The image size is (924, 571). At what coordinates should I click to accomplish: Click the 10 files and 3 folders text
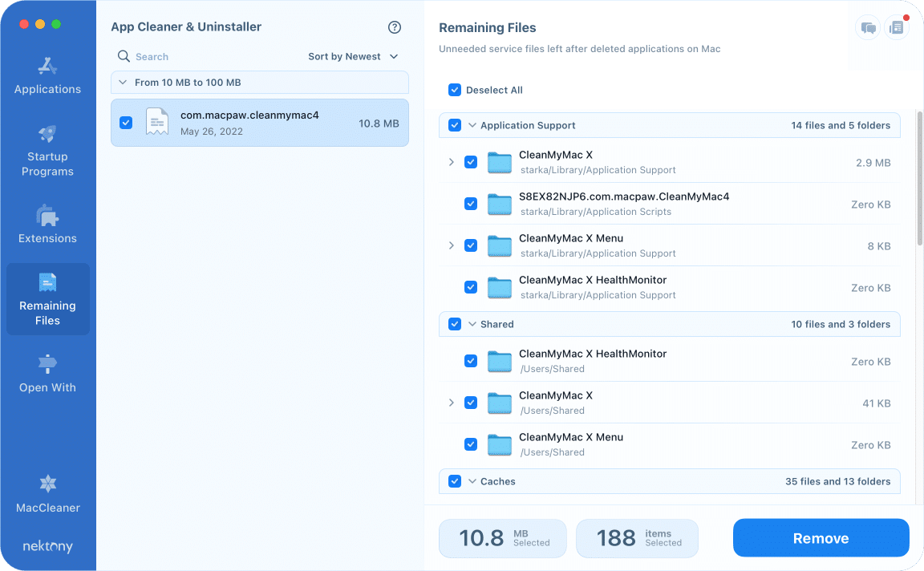click(x=841, y=324)
